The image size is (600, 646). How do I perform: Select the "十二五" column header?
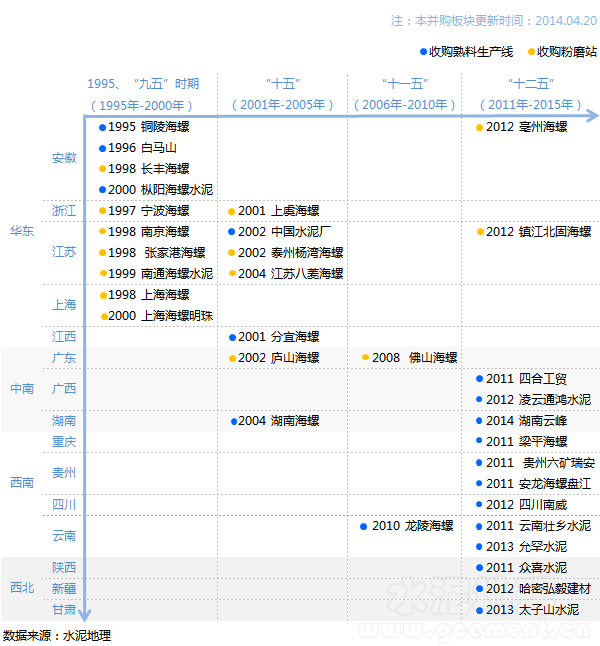click(531, 84)
